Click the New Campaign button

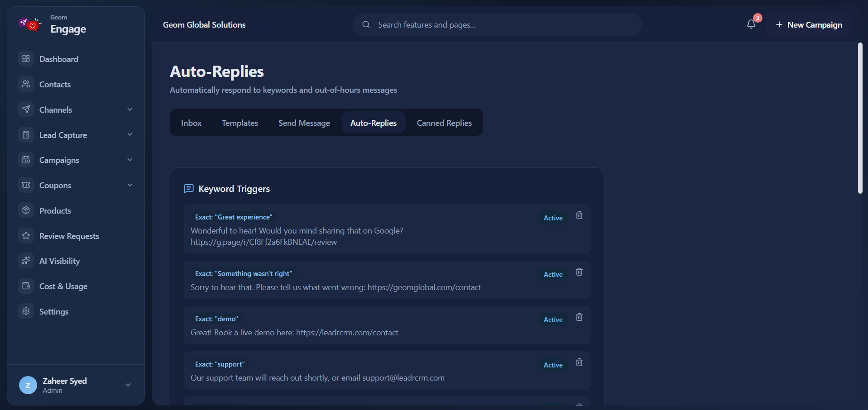809,24
